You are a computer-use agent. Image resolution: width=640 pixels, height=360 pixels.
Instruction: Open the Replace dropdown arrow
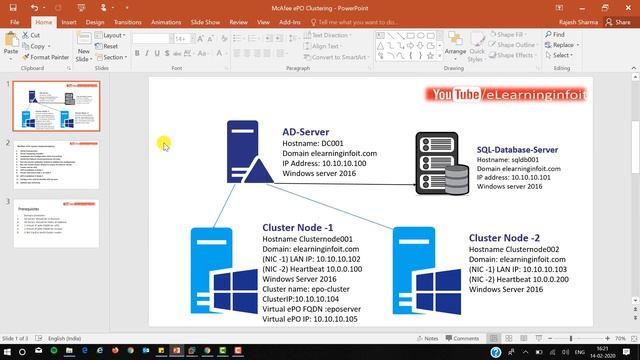[x=578, y=45]
